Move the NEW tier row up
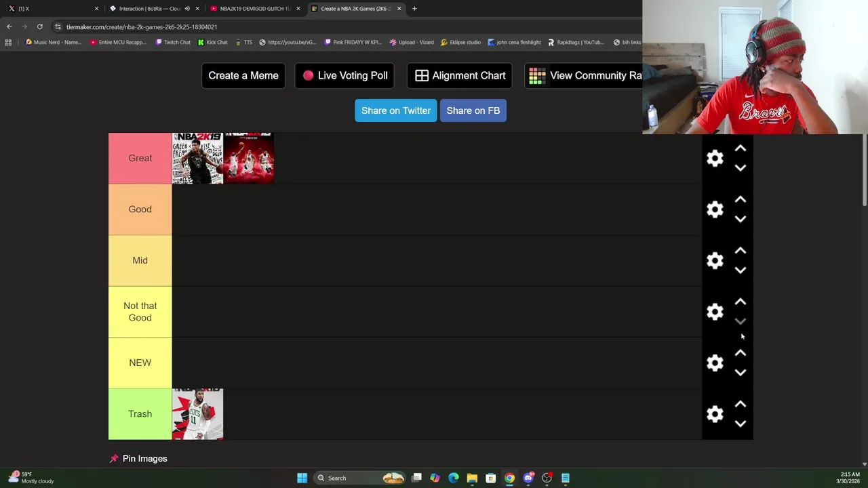This screenshot has width=868, height=488. tap(741, 353)
